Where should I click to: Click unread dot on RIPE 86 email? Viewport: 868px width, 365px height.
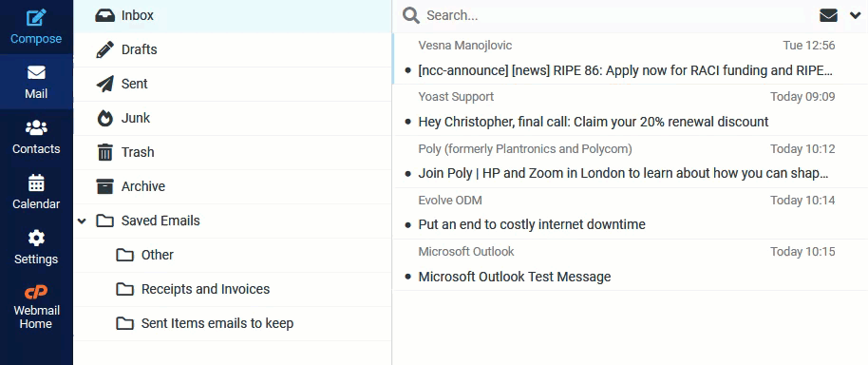pyautogui.click(x=408, y=70)
